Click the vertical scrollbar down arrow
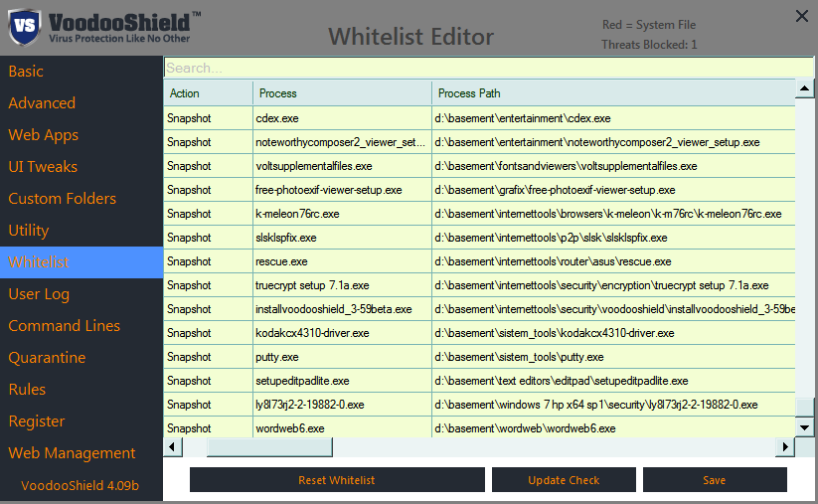This screenshot has width=818, height=504. coord(804,427)
